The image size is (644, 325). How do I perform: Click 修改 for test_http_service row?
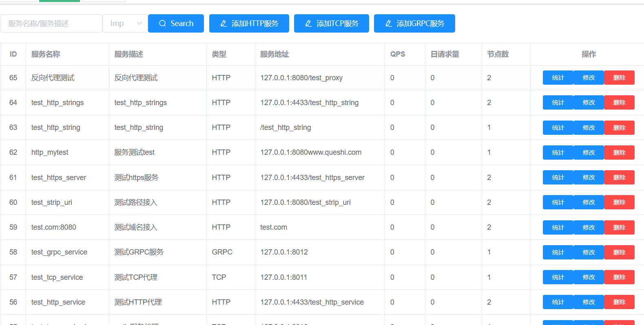tap(589, 302)
